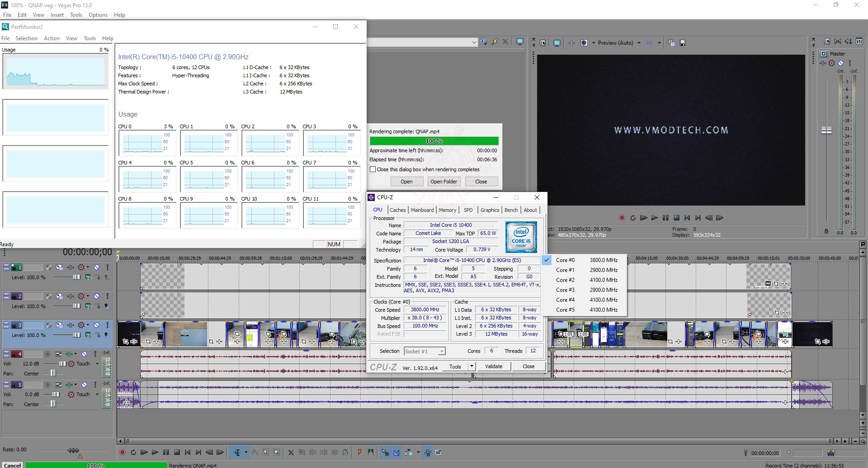Pause playback in the timeline transport bar
868x468 pixels.
click(166, 452)
